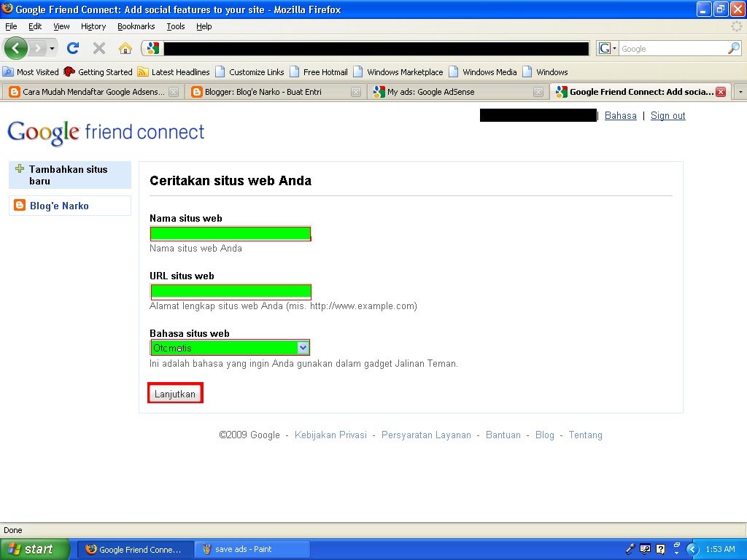Expand hidden tray icons arrow
Image resolution: width=747 pixels, height=560 pixels.
(x=693, y=549)
